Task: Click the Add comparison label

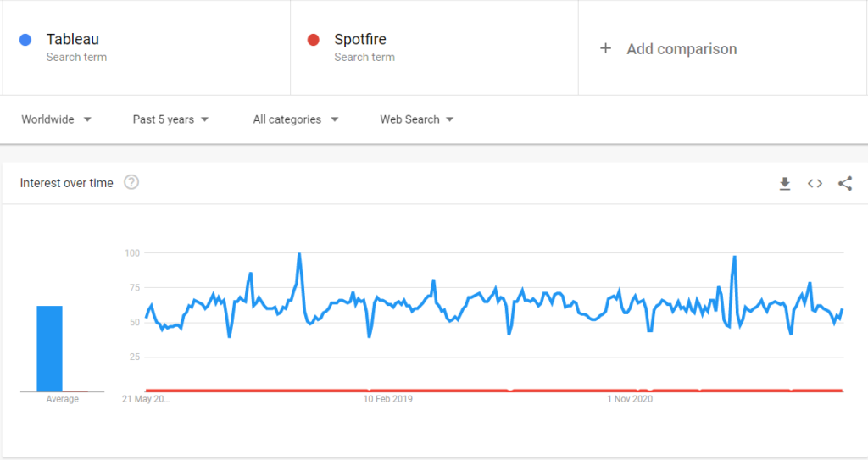Action: [x=682, y=49]
